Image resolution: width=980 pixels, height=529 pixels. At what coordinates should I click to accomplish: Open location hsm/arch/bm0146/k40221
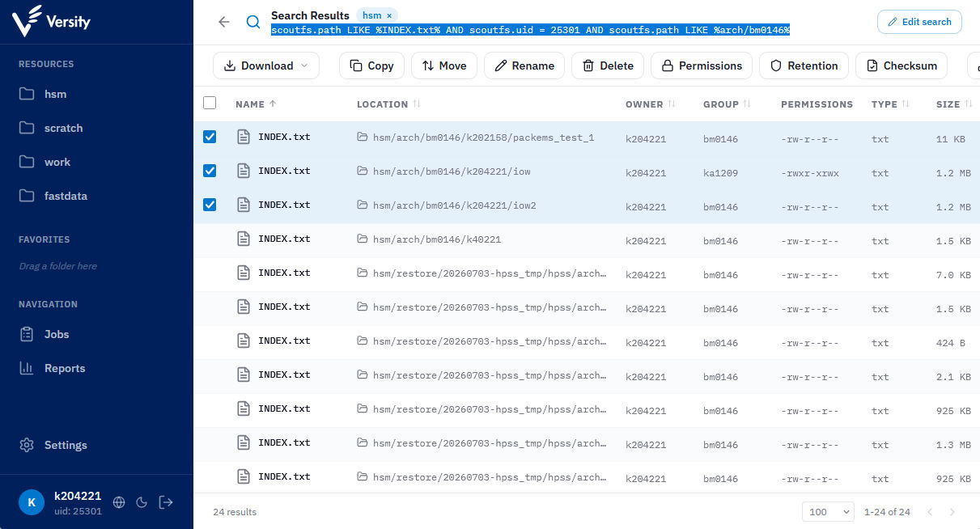point(437,239)
